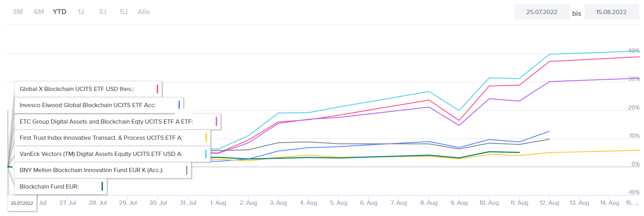Click the 8. Aug axis date label

pos(429,203)
